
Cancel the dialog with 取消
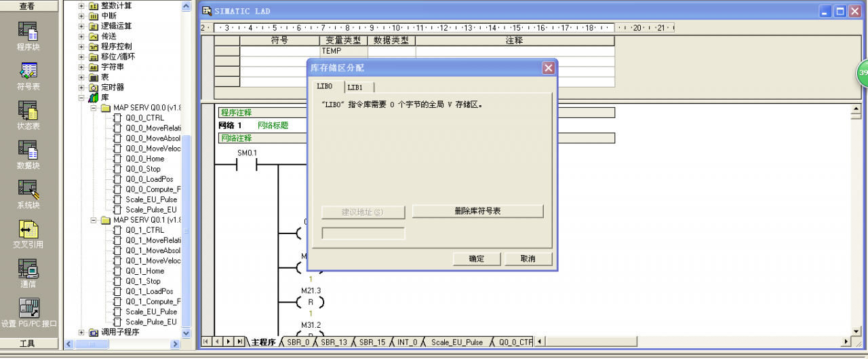(x=528, y=259)
